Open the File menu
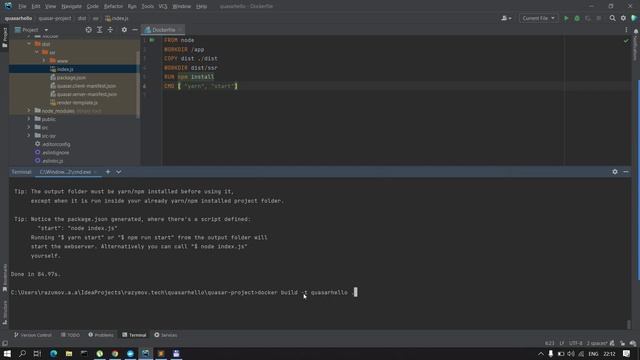This screenshot has width=640, height=360. click(22, 7)
